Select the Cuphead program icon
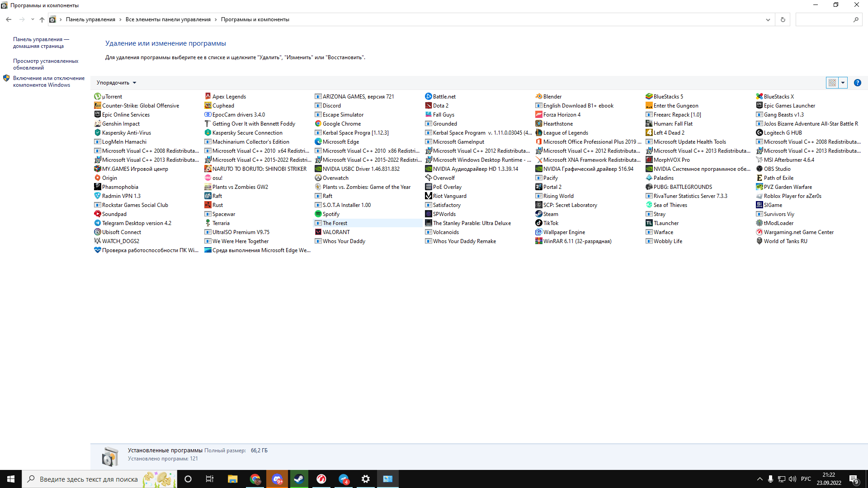 click(x=208, y=105)
